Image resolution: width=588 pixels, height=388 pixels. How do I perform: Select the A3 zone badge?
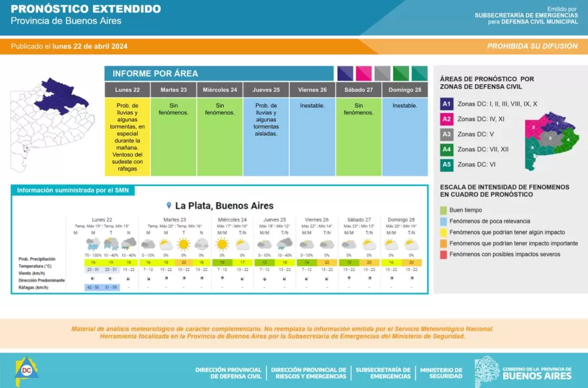click(446, 134)
